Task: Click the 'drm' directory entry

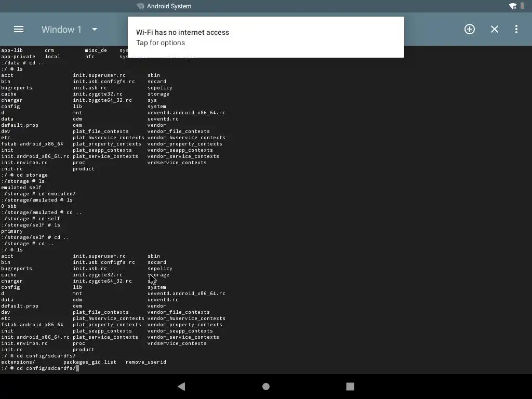Action: click(49, 50)
